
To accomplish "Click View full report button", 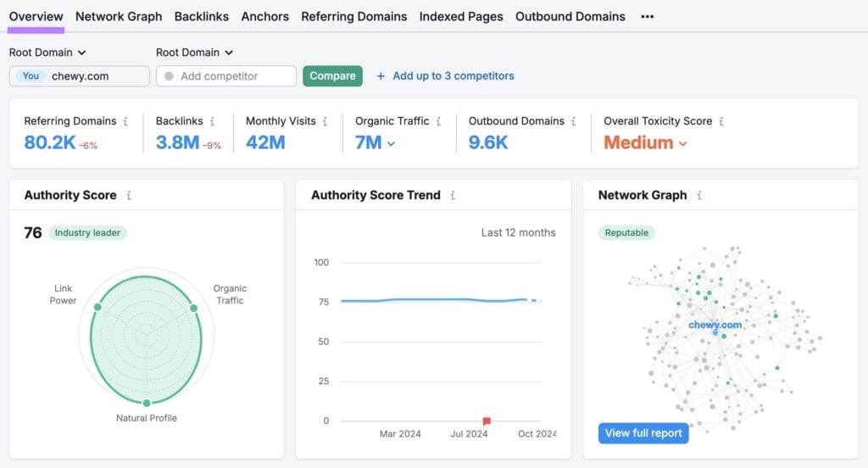I will click(x=643, y=433).
